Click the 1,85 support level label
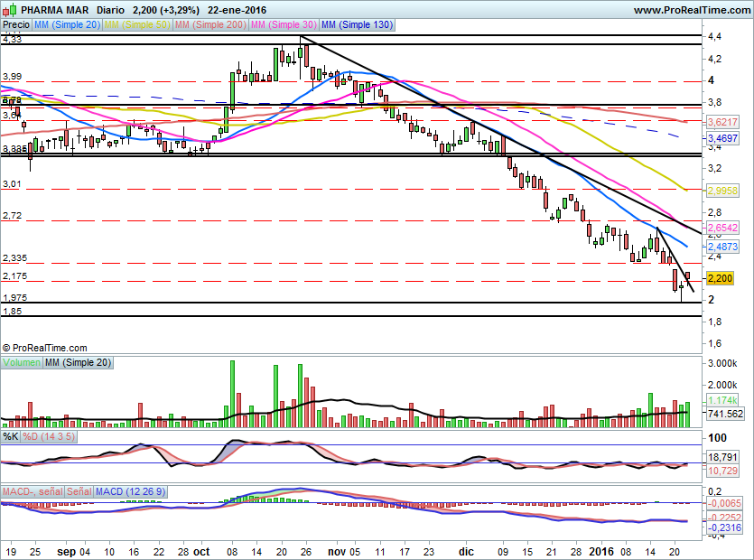Image resolution: width=754 pixels, height=560 pixels. pyautogui.click(x=12, y=312)
